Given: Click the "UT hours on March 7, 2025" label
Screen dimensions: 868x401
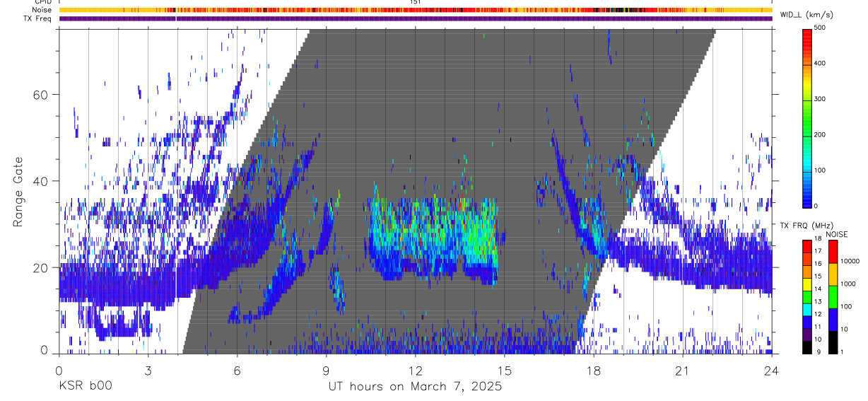Looking at the screenshot, I should click(415, 387).
